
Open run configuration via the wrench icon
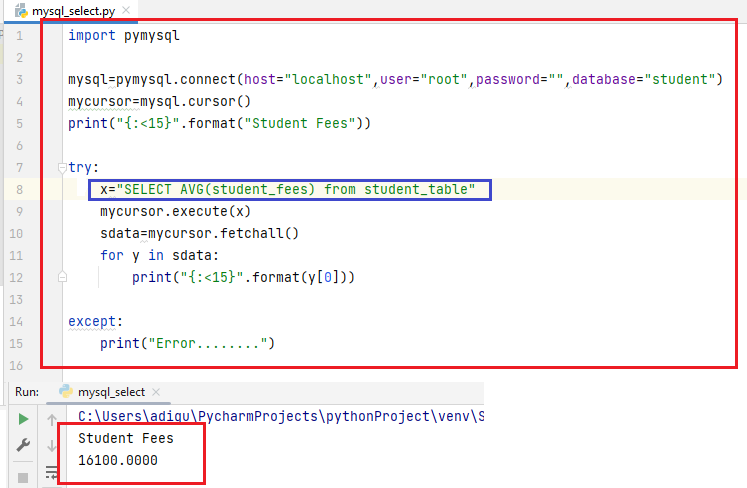(x=24, y=445)
